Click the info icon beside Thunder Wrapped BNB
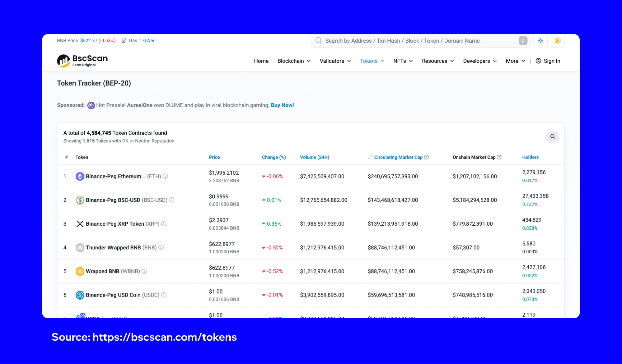The width and height of the screenshot is (622, 364). 161,247
